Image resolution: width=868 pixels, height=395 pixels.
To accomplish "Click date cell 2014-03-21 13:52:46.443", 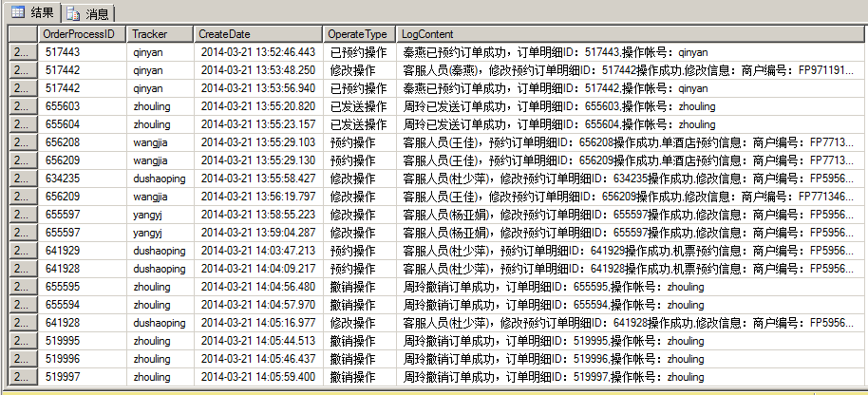I will [258, 52].
